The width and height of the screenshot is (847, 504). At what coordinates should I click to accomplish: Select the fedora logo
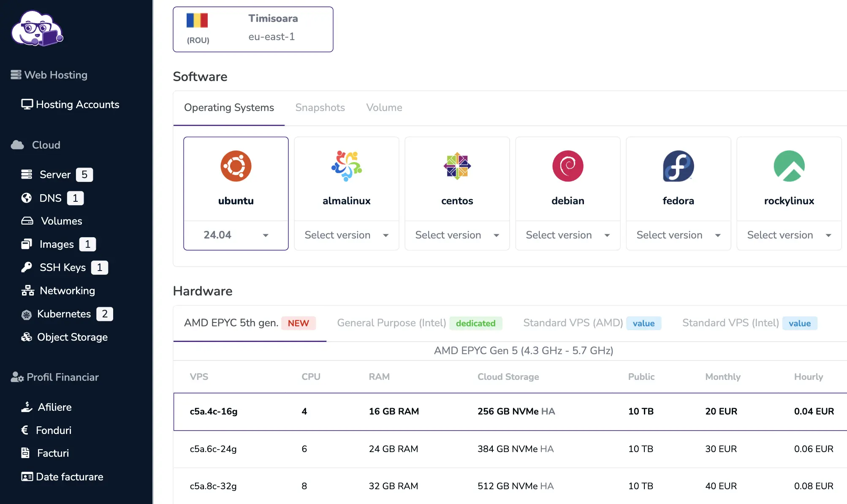coord(679,166)
